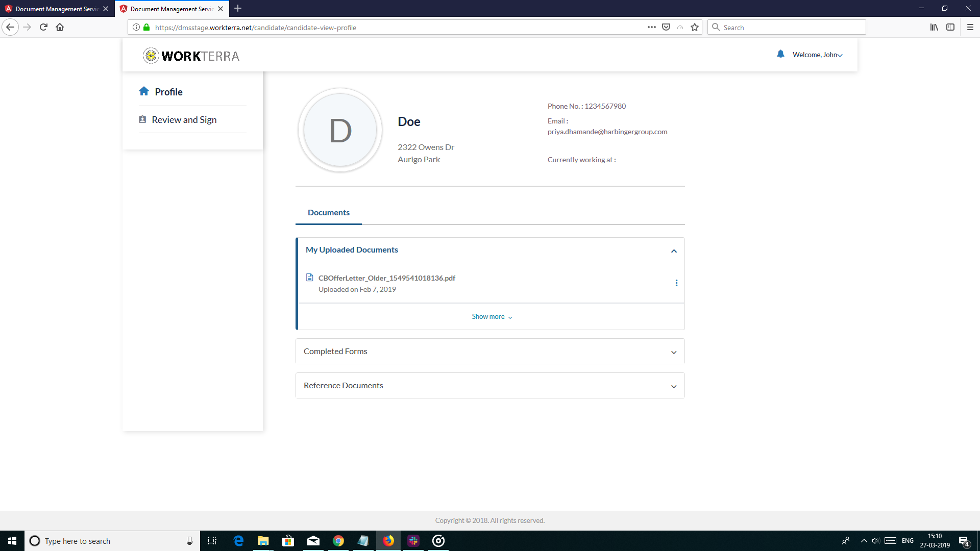This screenshot has width=980, height=551.
Task: Reload the page with refresh icon
Action: click(43, 28)
